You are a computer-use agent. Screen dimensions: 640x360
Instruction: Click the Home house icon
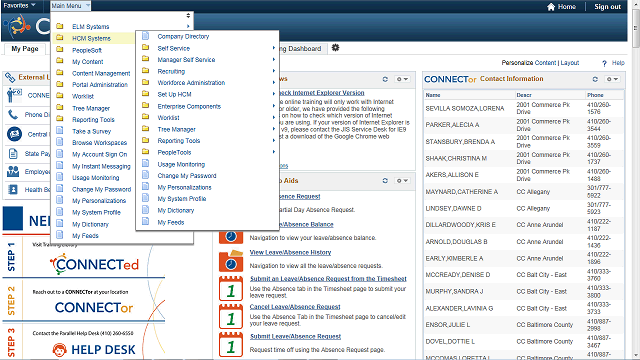click(551, 7)
